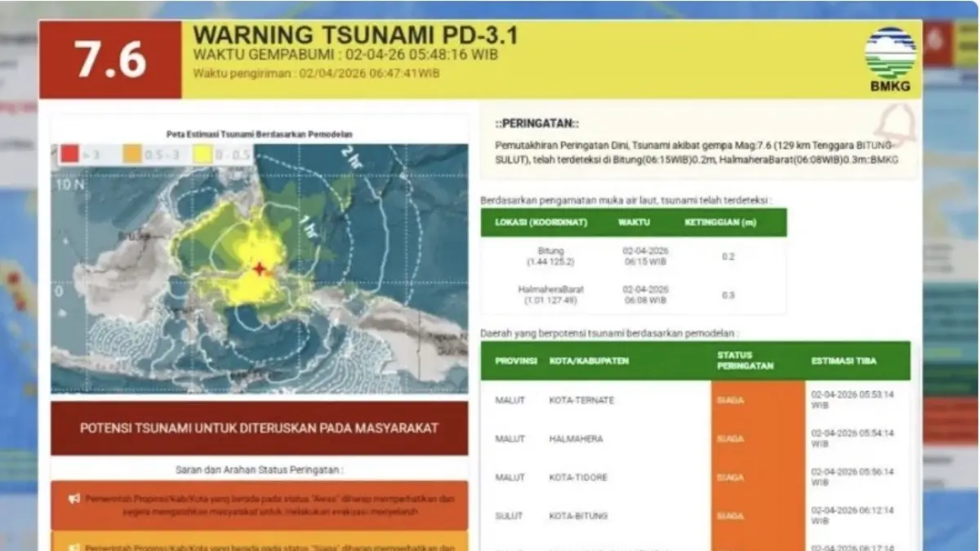Click the WARNING TSUNAMI PD-3.1 title
This screenshot has height=551, width=980.
355,36
